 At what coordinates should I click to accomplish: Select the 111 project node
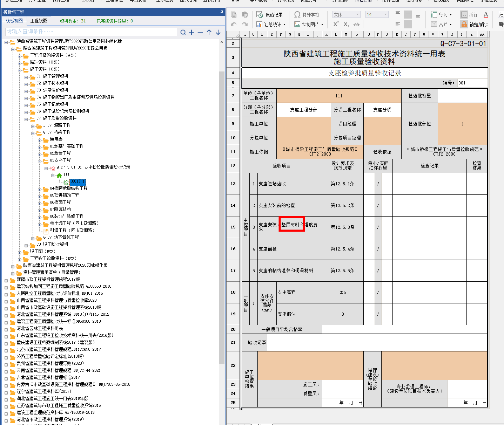pos(66,174)
